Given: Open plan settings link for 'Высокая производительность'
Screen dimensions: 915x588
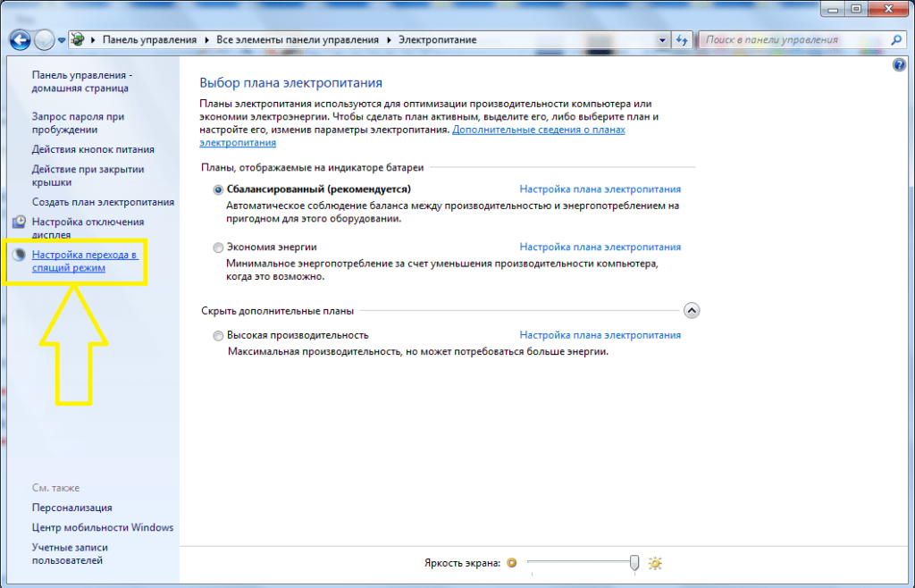Looking at the screenshot, I should pos(600,335).
